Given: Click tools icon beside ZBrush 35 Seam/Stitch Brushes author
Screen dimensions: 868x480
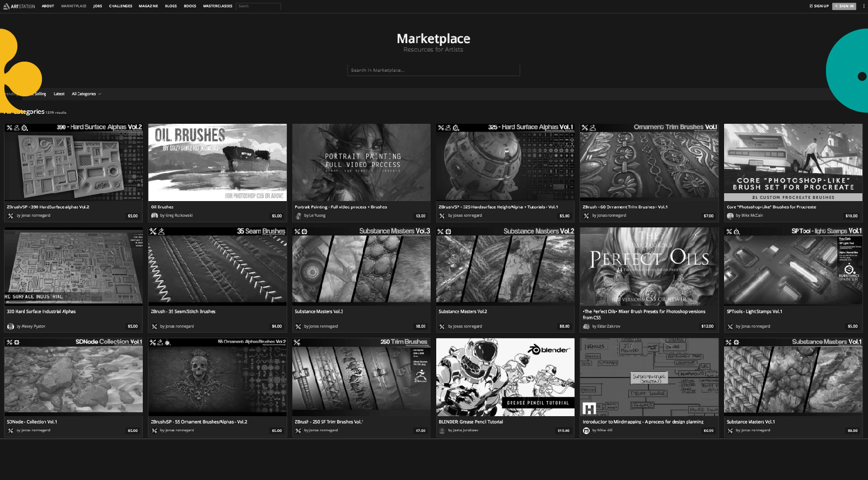Looking at the screenshot, I should [155, 326].
